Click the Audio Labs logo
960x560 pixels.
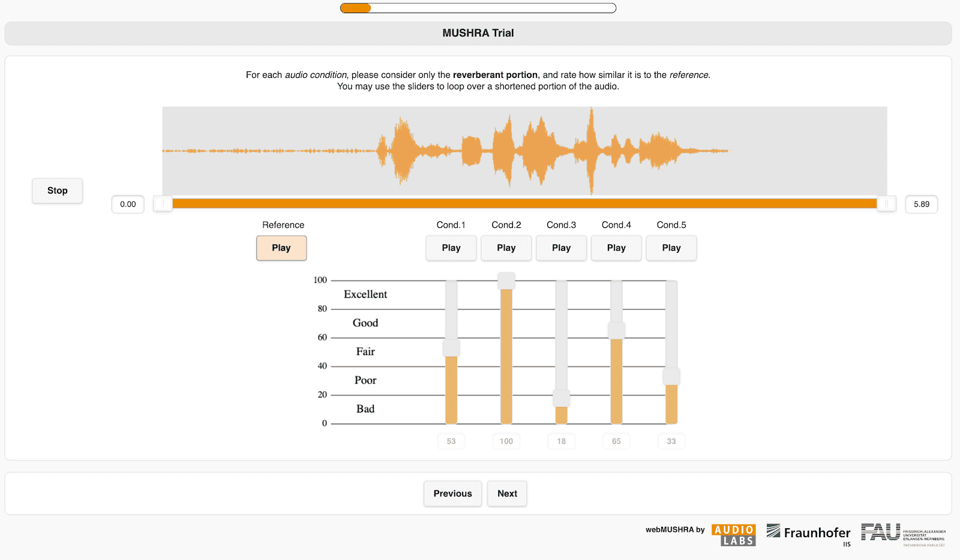point(734,535)
